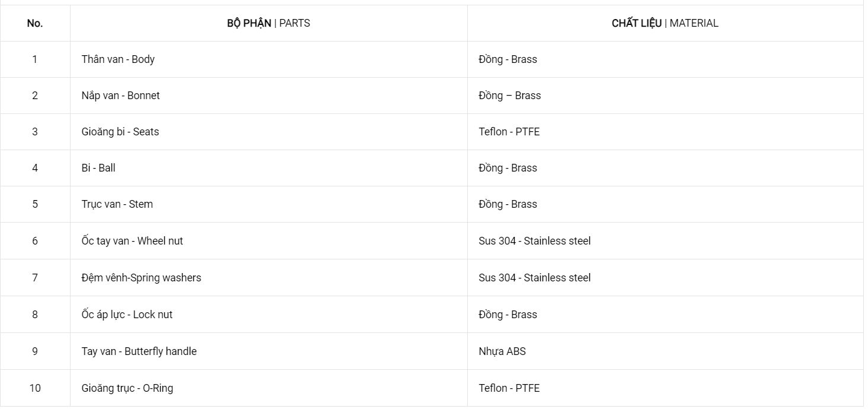Click the row number 10 cell
Screen dimensions: 868x409
(x=35, y=388)
